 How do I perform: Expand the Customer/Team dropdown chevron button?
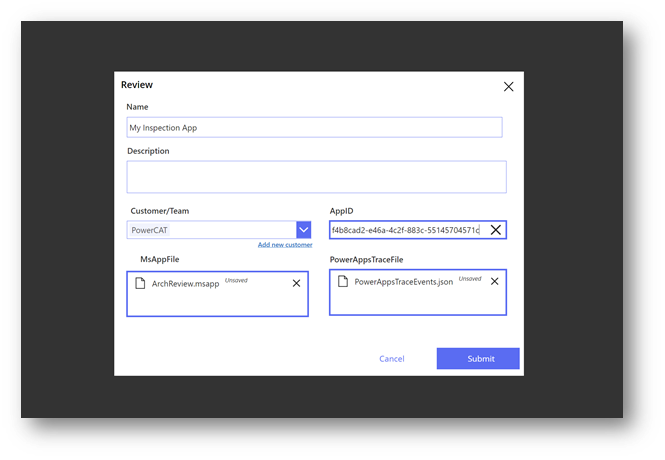click(304, 230)
